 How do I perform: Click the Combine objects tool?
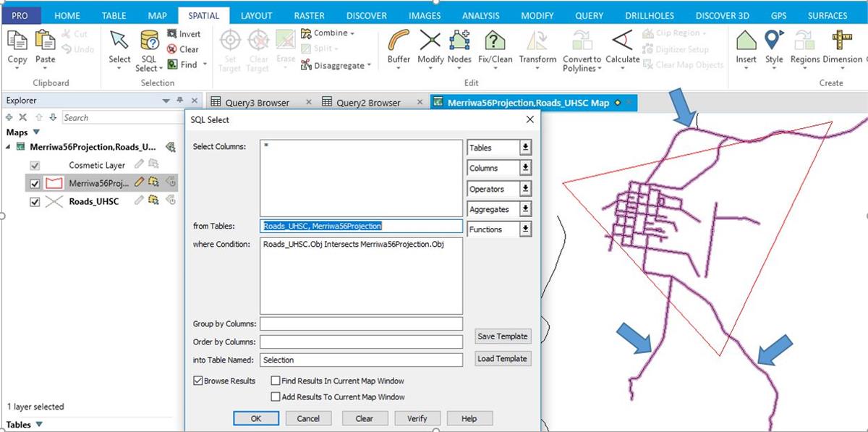[x=328, y=33]
